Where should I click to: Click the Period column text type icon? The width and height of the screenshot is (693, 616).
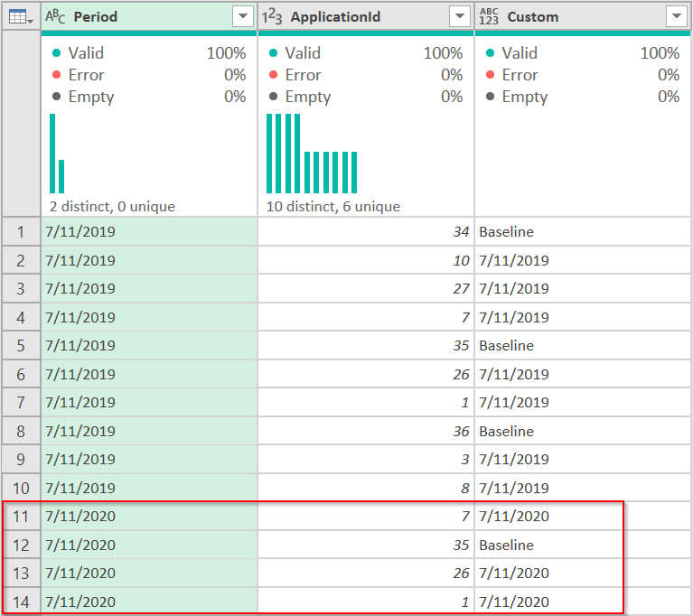pos(55,16)
